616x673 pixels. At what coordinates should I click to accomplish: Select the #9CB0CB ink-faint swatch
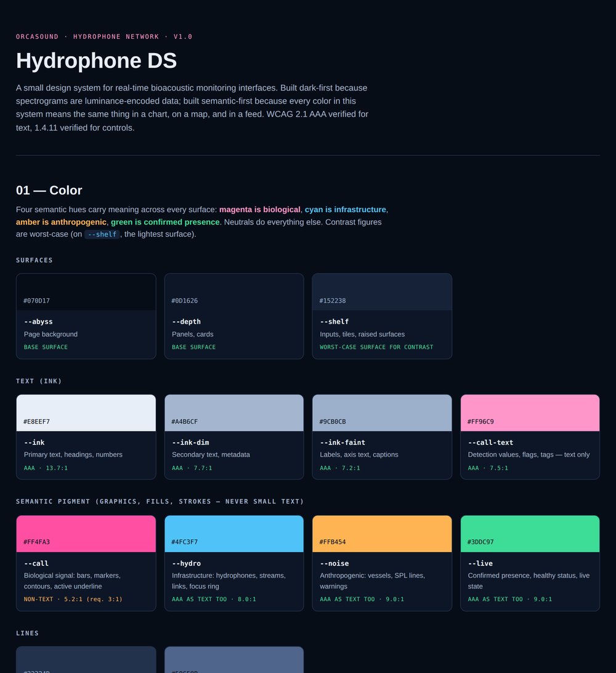click(382, 413)
